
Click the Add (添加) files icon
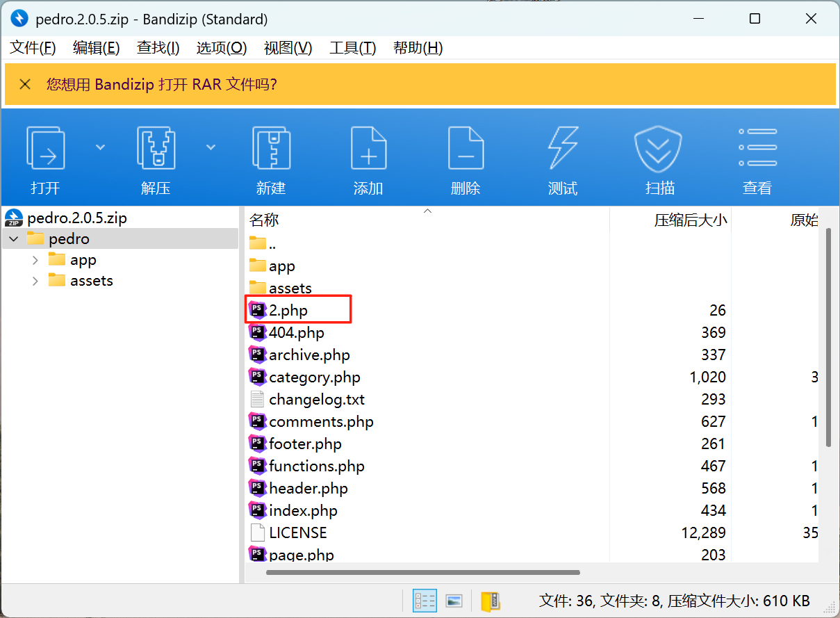(x=368, y=147)
